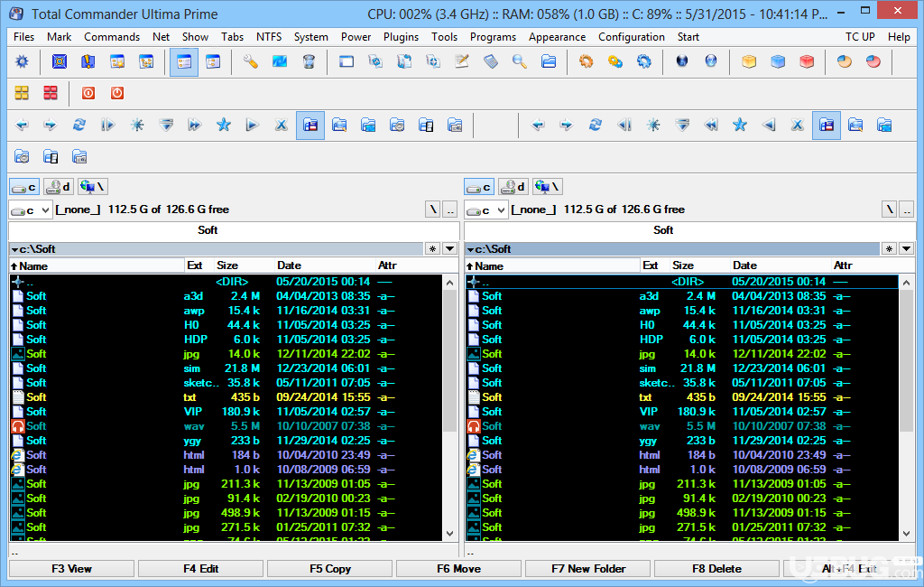Click refresh icon in left panel toolbar
This screenshot has width=924, height=587.
pos(79,125)
